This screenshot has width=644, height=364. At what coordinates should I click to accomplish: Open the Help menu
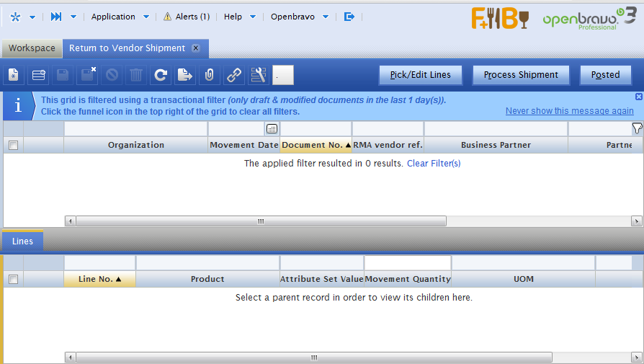(x=233, y=17)
